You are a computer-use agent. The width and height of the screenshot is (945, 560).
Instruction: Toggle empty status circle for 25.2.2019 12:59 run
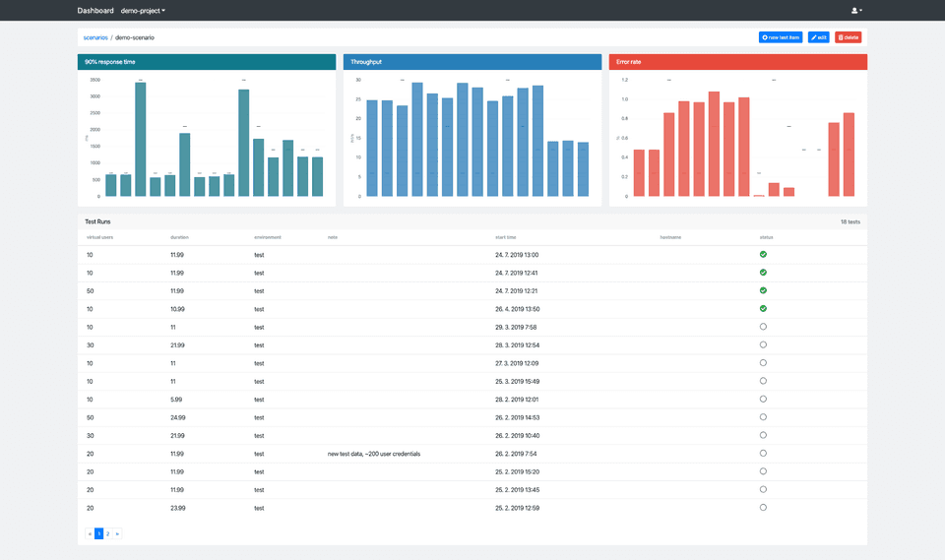[x=763, y=508]
